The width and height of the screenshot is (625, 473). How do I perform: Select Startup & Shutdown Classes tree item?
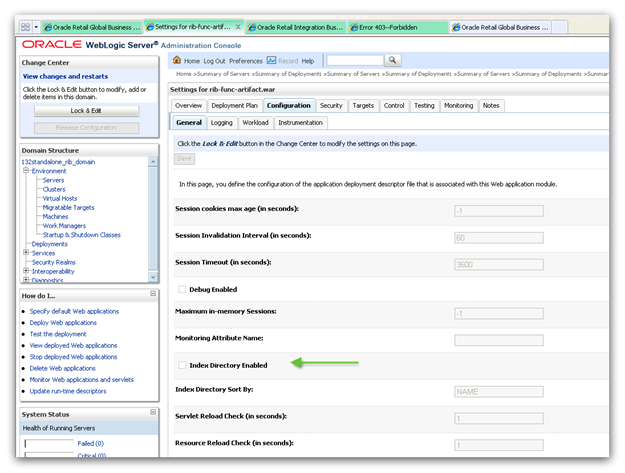tap(82, 235)
